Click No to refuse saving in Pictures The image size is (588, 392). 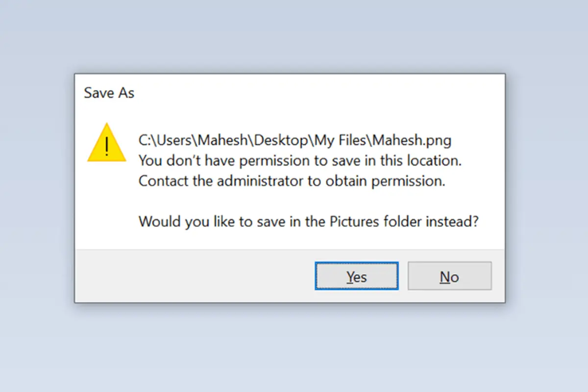click(449, 276)
